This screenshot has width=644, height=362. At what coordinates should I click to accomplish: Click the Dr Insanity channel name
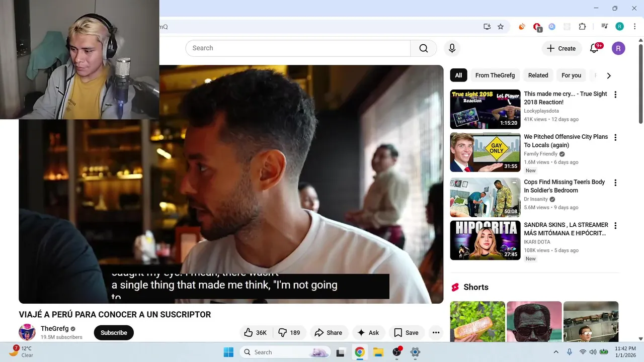click(536, 199)
